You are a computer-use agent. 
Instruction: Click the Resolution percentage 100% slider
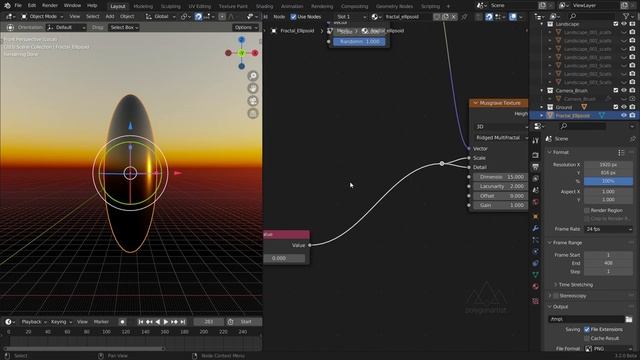pyautogui.click(x=608, y=181)
